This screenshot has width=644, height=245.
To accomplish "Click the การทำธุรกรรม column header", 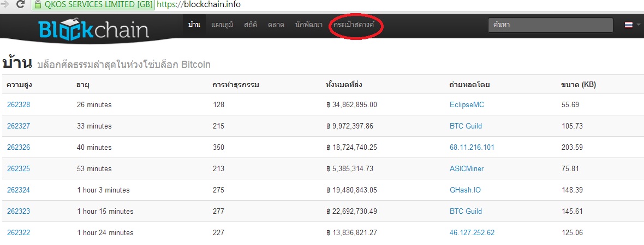I will (x=236, y=85).
